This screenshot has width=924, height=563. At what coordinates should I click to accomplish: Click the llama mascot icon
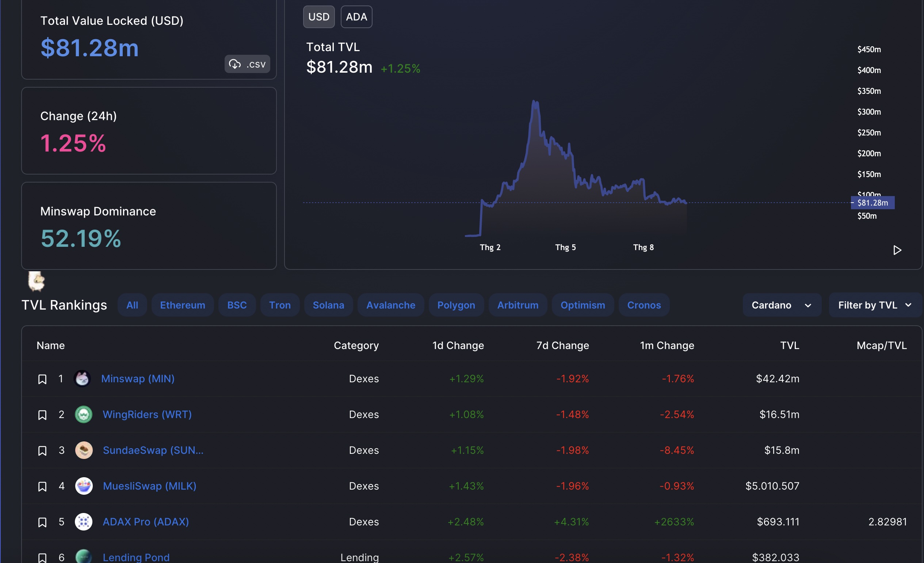tap(37, 281)
